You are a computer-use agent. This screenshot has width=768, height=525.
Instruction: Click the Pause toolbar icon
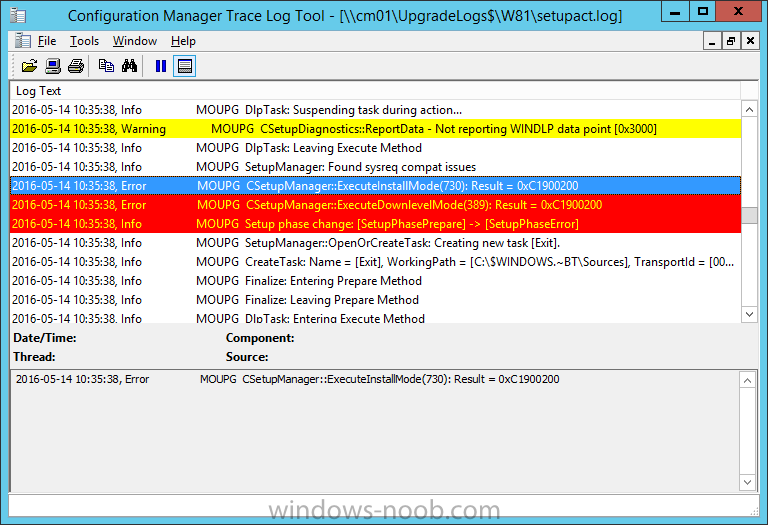click(161, 66)
